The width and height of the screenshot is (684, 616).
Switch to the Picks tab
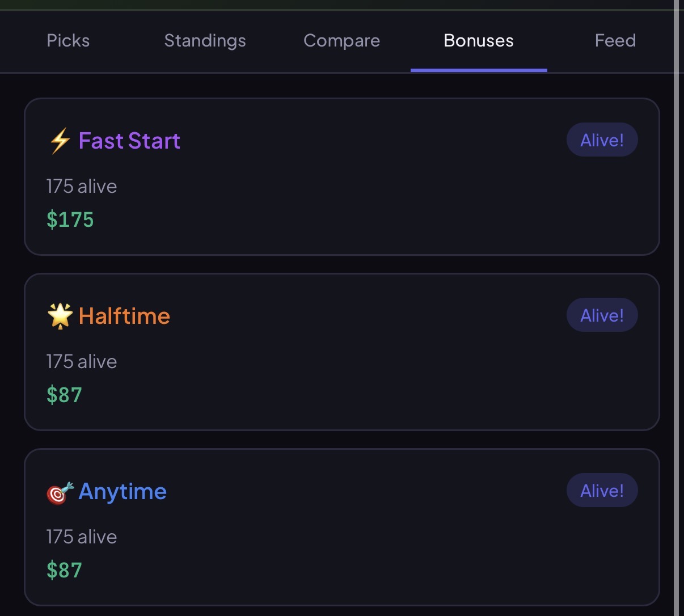click(67, 40)
